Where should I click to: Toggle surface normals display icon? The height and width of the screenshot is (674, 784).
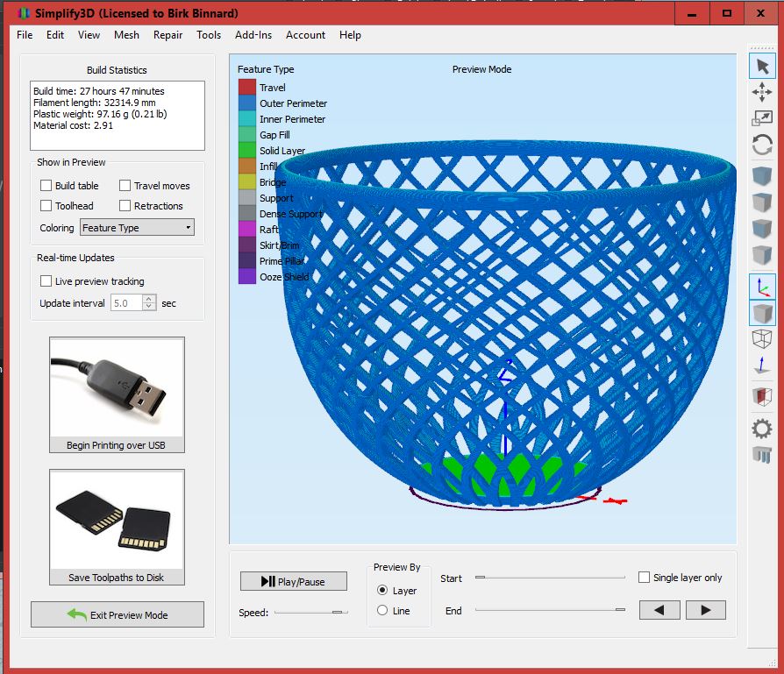(762, 365)
